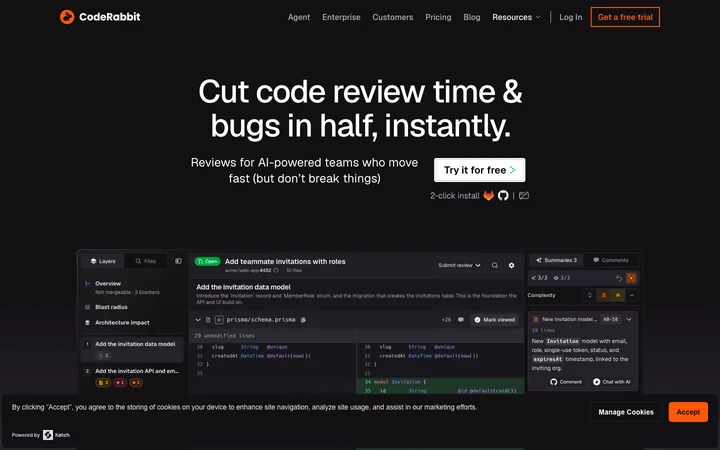The height and width of the screenshot is (450, 720).
Task: Click the Try it for free button
Action: [x=479, y=170]
